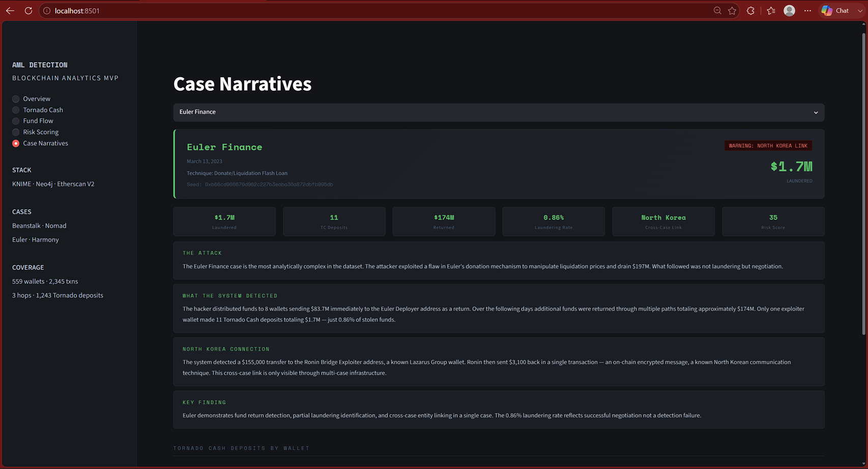
Task: Open the favorites list icon
Action: pyautogui.click(x=771, y=11)
